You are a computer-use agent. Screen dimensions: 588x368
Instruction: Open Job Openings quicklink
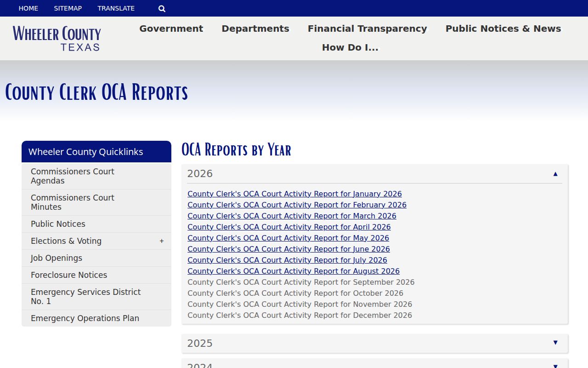click(96, 258)
